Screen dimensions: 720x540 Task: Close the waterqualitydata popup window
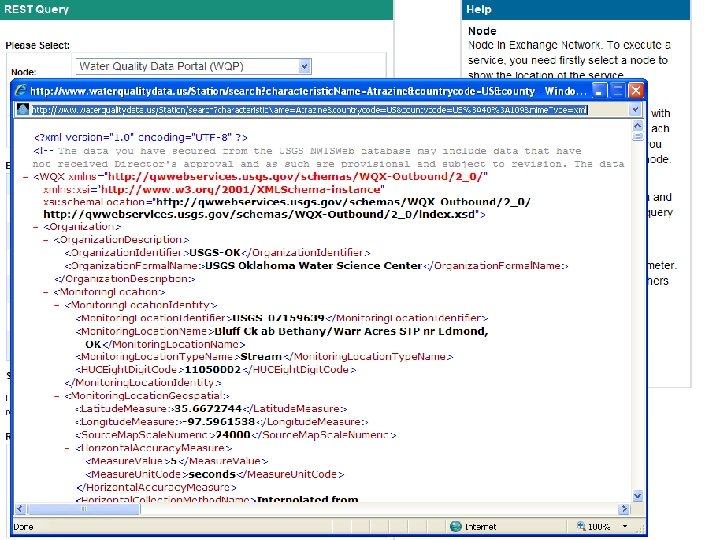[x=636, y=90]
